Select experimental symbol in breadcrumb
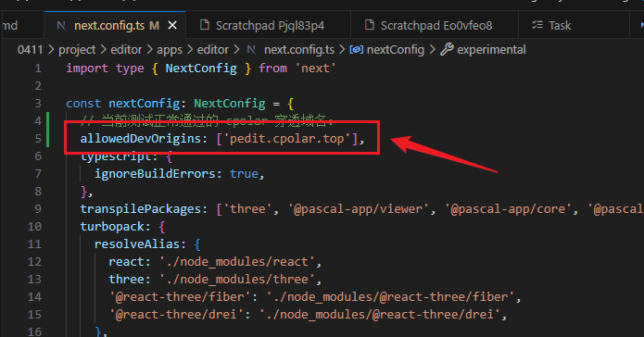The height and width of the screenshot is (337, 644). pyautogui.click(x=491, y=50)
